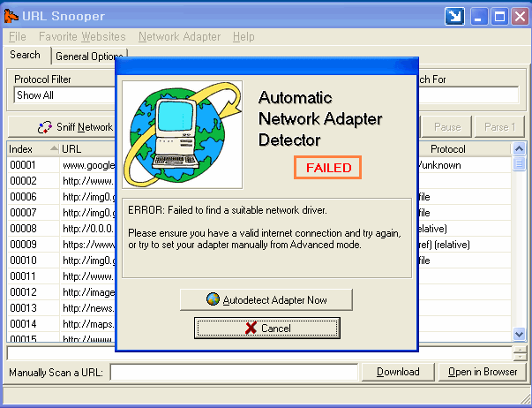Click the FAILED status label

pos(327,168)
